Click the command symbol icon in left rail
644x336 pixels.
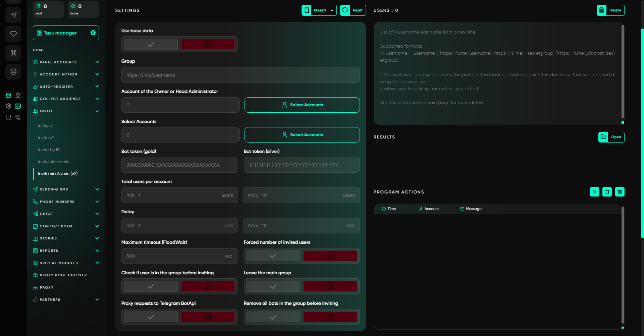[x=13, y=53]
